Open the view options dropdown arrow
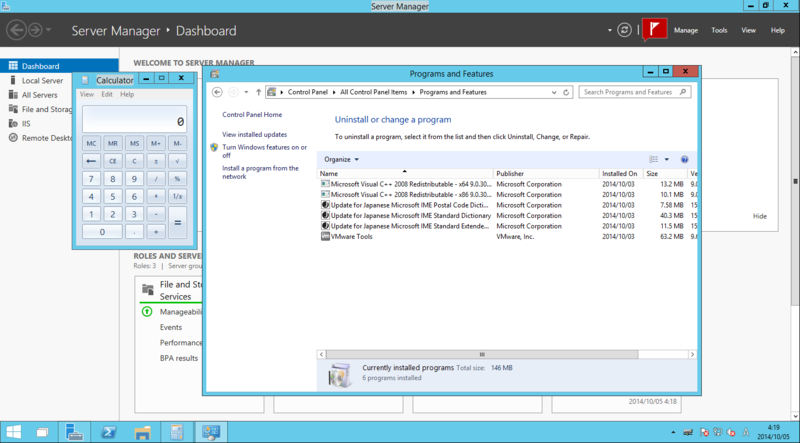 [666, 159]
